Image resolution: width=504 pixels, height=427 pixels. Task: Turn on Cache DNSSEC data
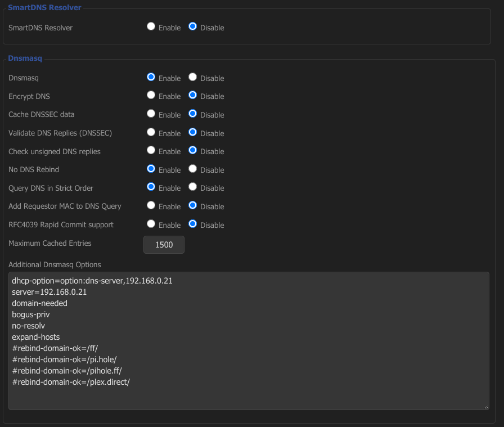pyautogui.click(x=151, y=114)
